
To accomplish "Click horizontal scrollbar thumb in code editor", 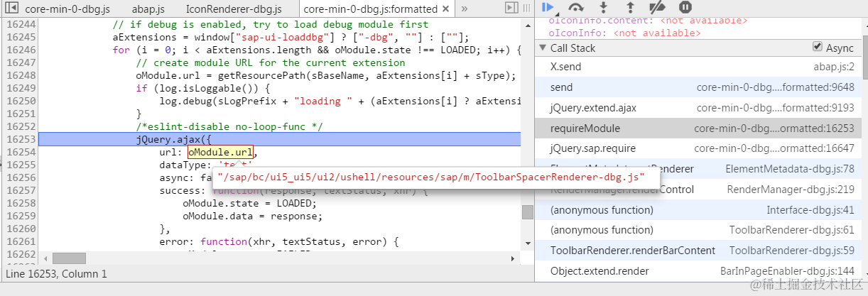I will pyautogui.click(x=69, y=258).
